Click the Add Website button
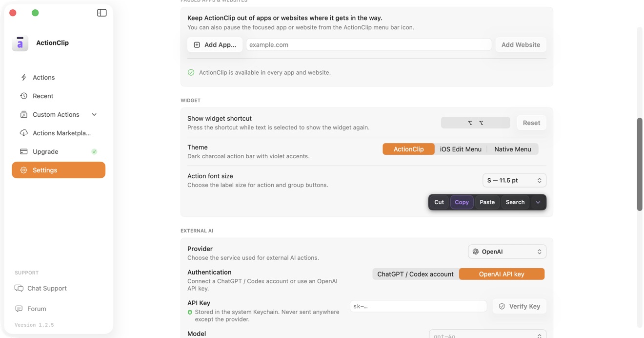This screenshot has width=644, height=338. click(x=521, y=45)
